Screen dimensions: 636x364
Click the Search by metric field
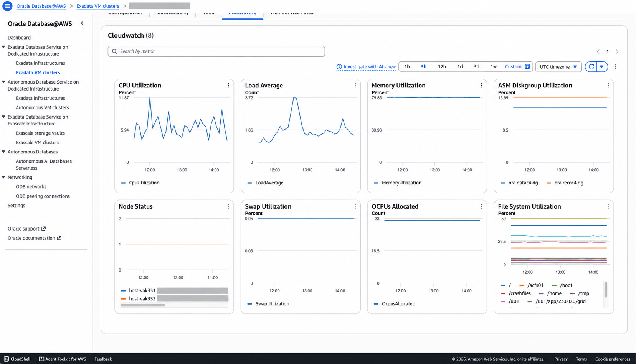pyautogui.click(x=216, y=51)
